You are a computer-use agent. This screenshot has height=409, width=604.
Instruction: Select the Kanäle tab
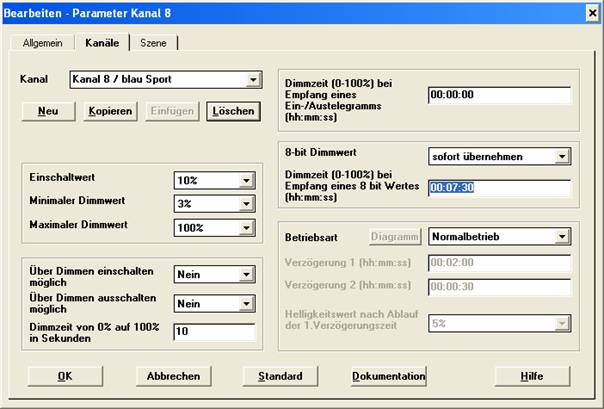click(x=103, y=43)
